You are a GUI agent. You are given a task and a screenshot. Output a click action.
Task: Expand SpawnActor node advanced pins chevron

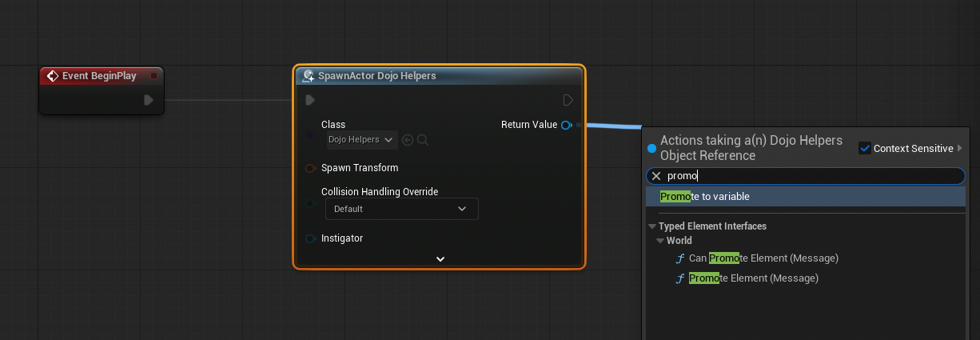point(440,258)
